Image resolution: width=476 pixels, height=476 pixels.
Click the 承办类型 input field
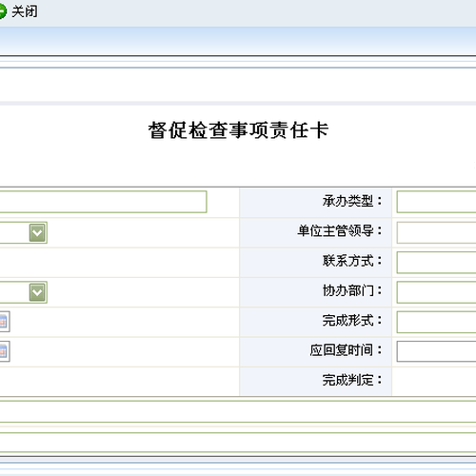(x=436, y=202)
